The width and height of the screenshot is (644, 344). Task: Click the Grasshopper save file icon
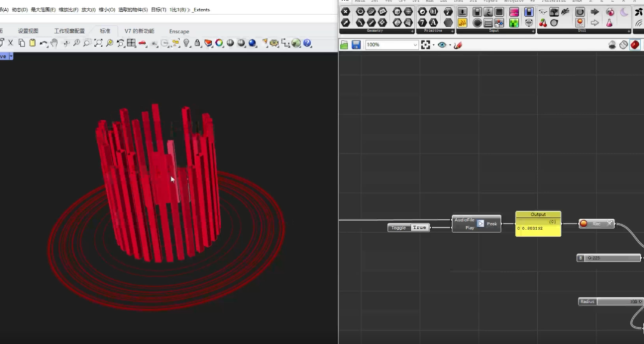click(356, 45)
